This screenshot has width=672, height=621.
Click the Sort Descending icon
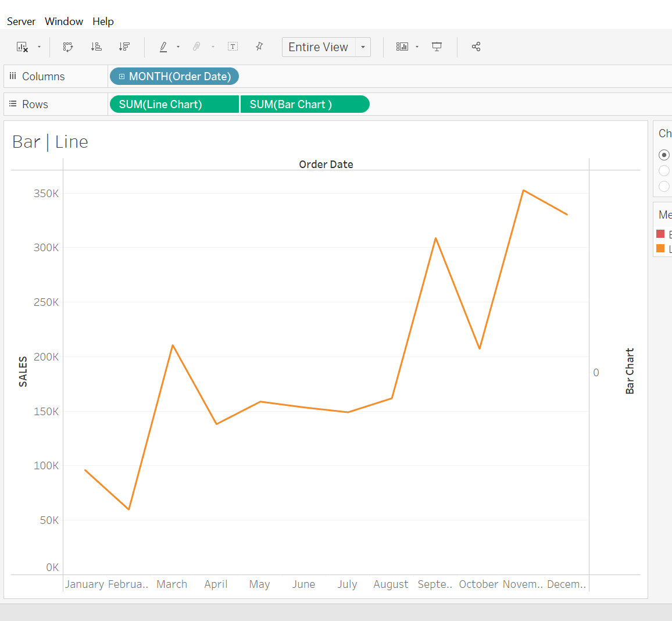click(124, 47)
